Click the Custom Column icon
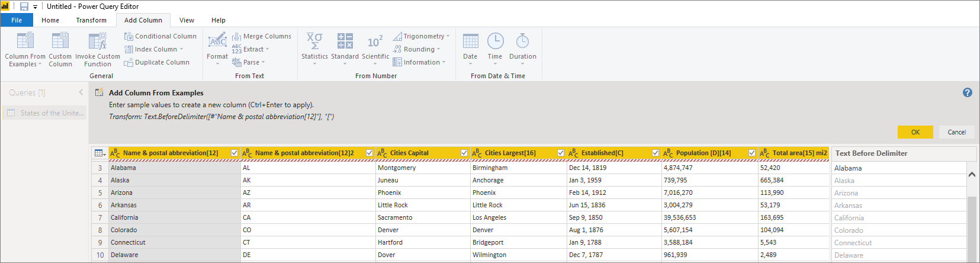Screen dimensions: 980x263 coord(60,40)
